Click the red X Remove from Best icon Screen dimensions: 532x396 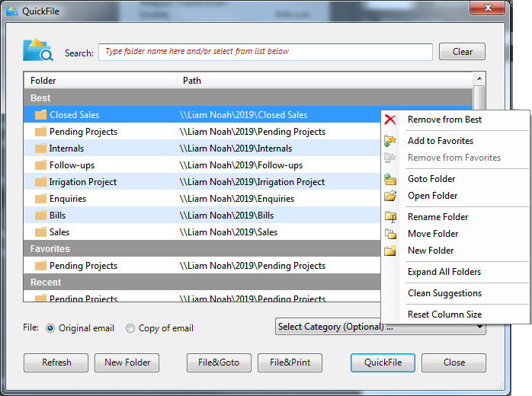click(x=390, y=120)
